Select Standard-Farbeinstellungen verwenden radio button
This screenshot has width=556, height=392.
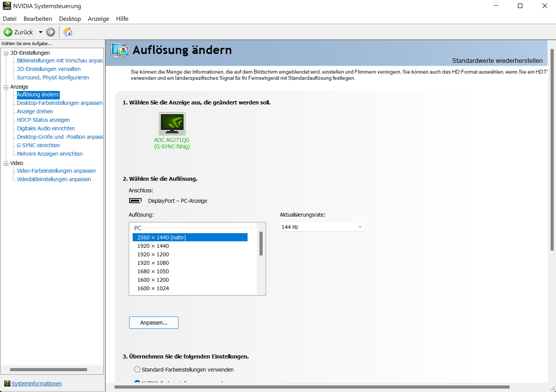pyautogui.click(x=137, y=369)
